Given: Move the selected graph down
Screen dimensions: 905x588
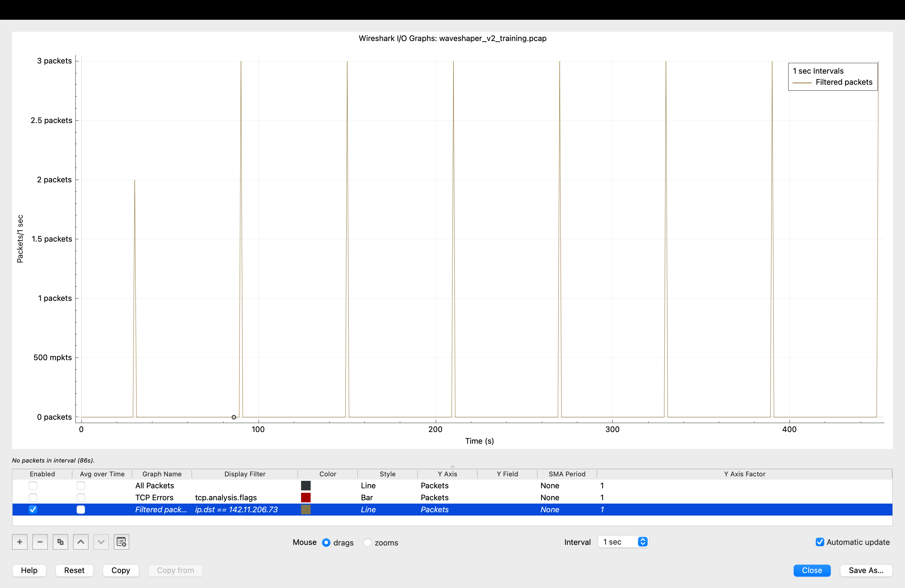Looking at the screenshot, I should click(x=101, y=542).
